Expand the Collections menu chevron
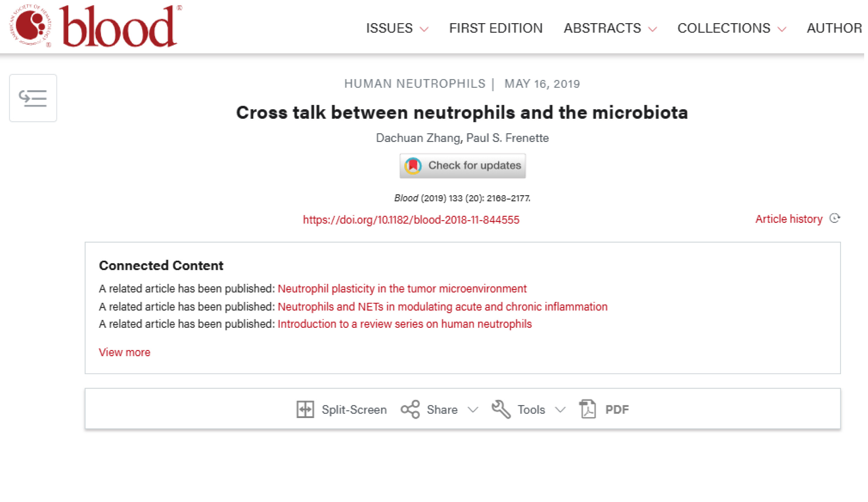Image resolution: width=868 pixels, height=502 pixels. point(782,29)
